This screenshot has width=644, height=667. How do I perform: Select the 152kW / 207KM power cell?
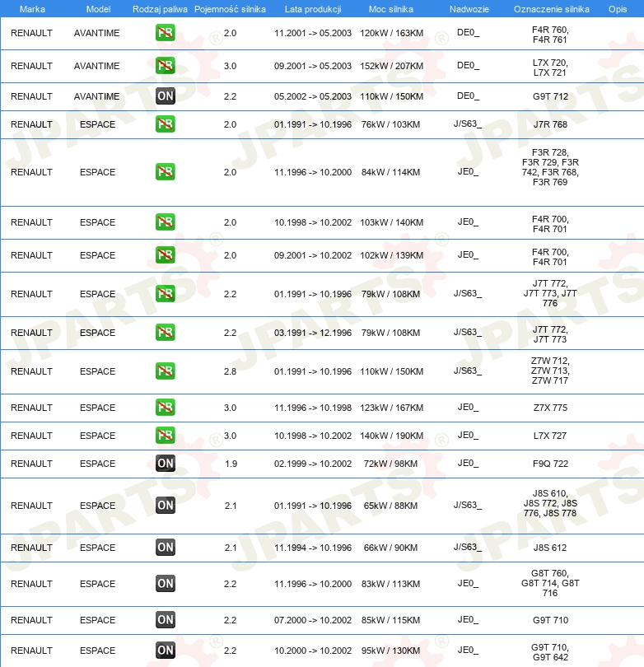pyautogui.click(x=391, y=66)
